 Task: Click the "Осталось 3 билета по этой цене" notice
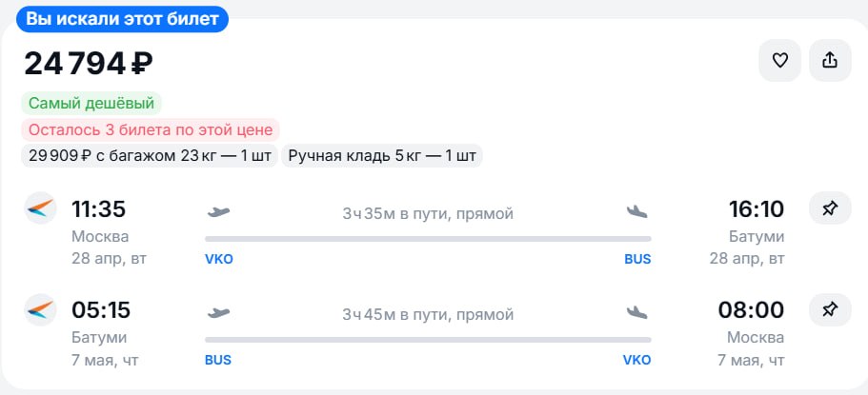point(151,129)
